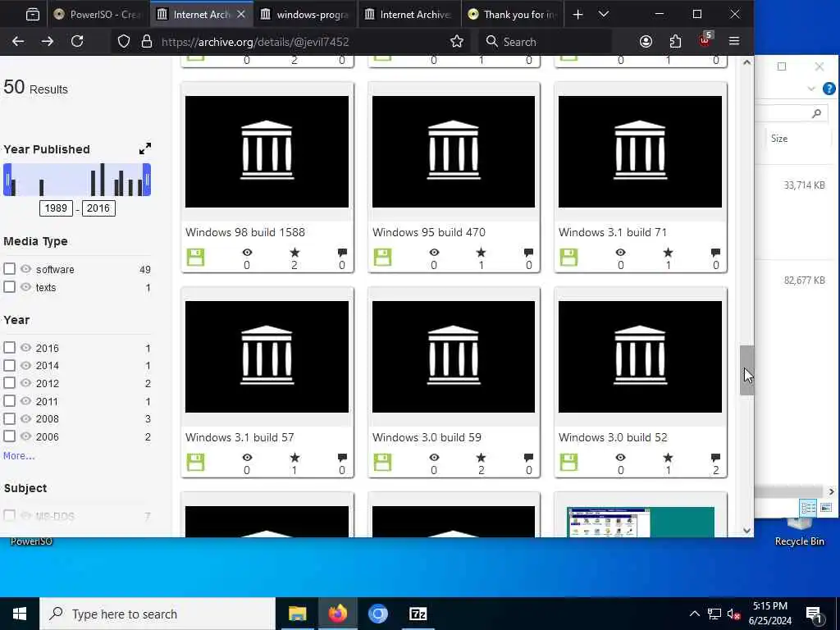Open a new browser tab

coord(577,15)
